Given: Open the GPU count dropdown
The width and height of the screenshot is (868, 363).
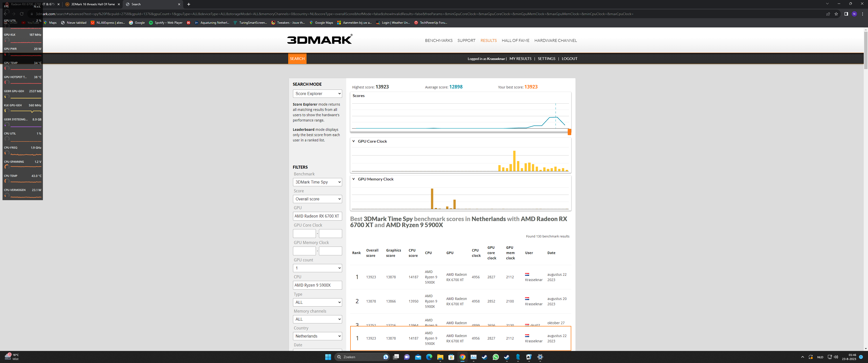Looking at the screenshot, I should point(317,268).
